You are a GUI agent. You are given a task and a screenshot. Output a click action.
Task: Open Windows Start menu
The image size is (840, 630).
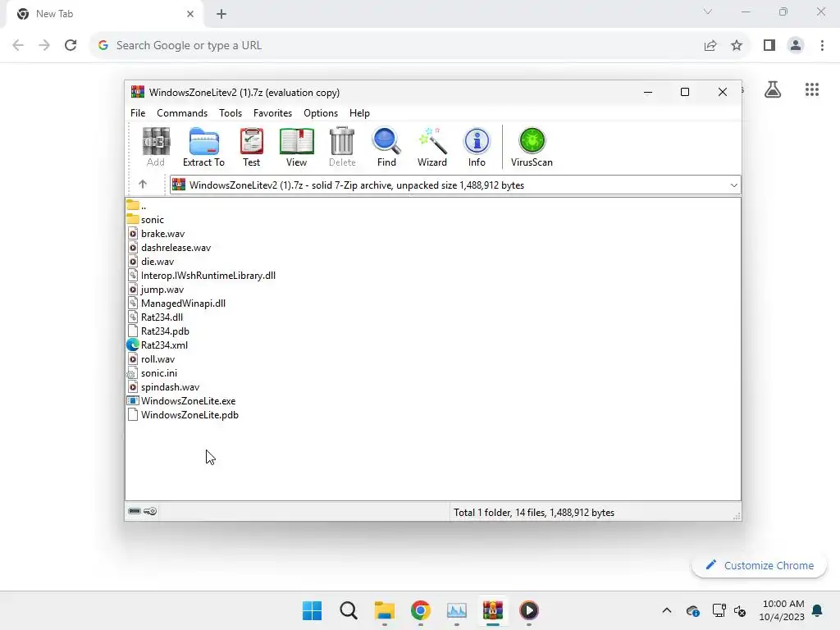click(313, 610)
